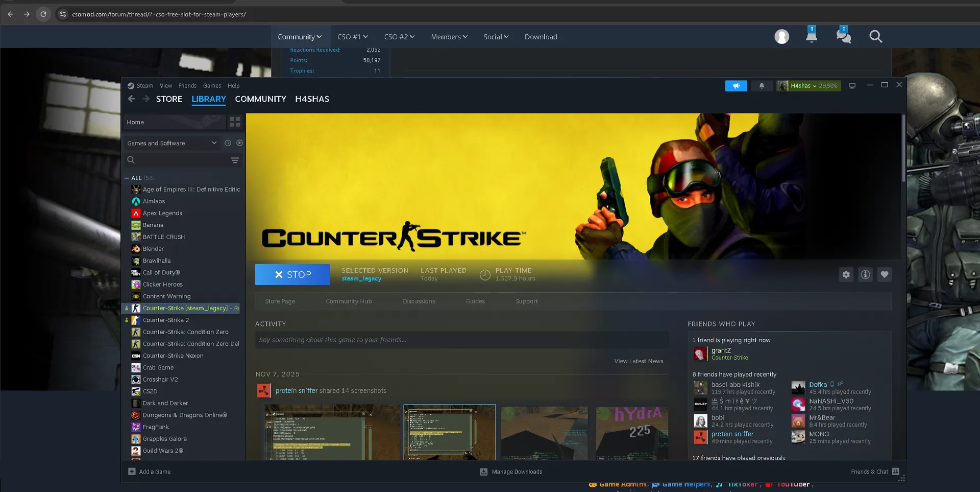Click grantZ's friend avatar

[700, 354]
